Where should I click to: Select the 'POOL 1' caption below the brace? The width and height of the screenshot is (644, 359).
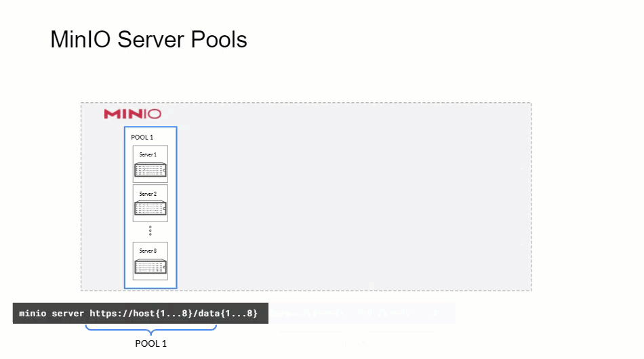(x=150, y=343)
